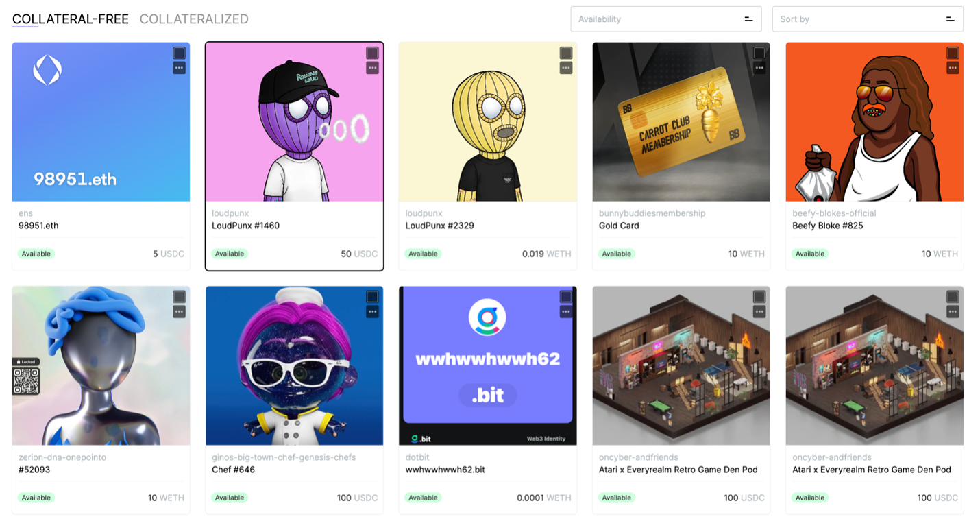Click the Sort by dropdown's lines icon
This screenshot has height=521, width=980.
click(951, 19)
